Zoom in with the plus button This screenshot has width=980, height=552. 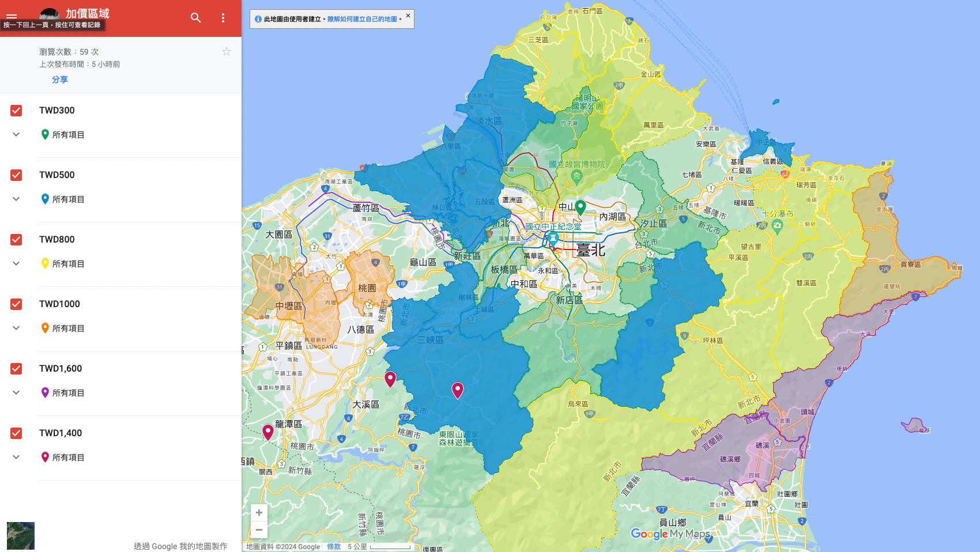[x=259, y=513]
